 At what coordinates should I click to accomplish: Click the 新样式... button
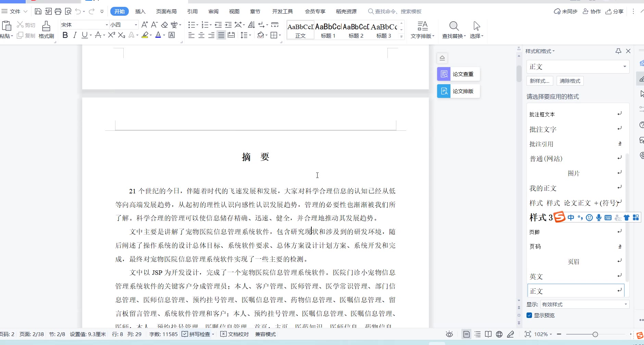coord(540,81)
